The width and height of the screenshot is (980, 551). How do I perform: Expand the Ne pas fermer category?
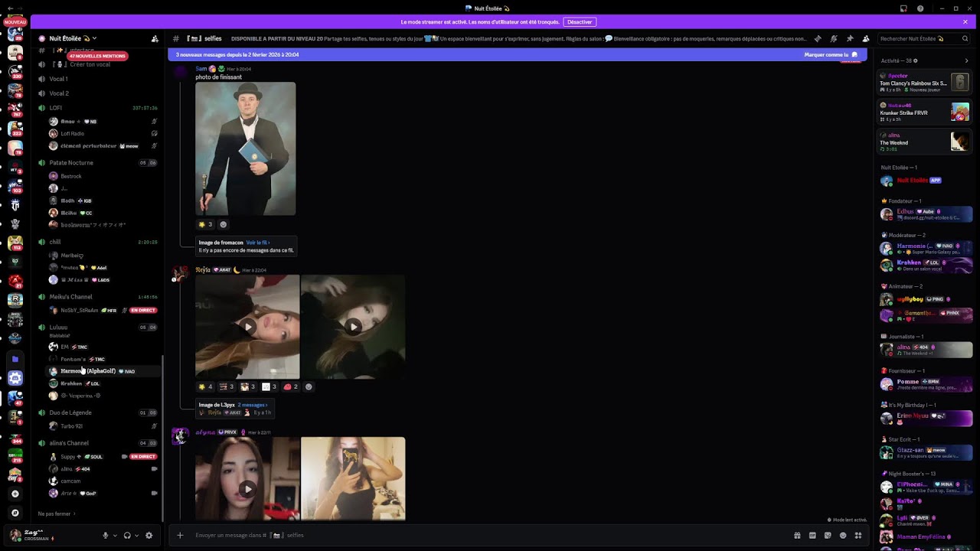tap(55, 514)
